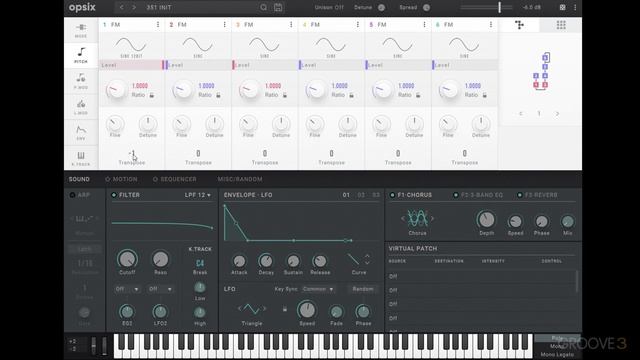
Task: Open operator 6 options menu
Action: (x=491, y=24)
